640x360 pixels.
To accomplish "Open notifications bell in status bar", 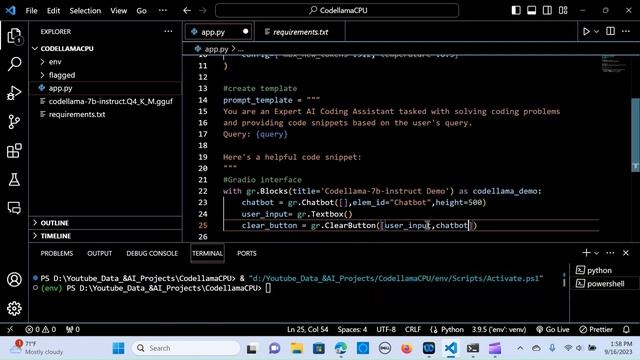I will 626,329.
